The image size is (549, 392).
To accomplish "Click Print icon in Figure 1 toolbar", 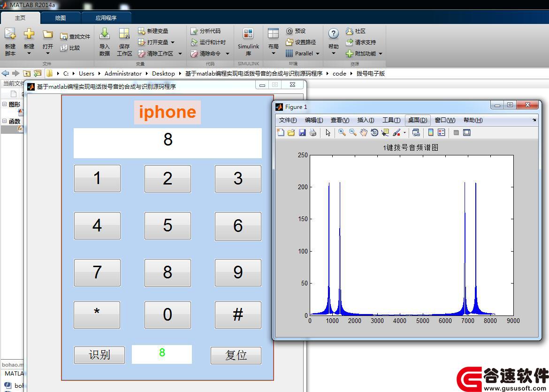I will [x=313, y=132].
